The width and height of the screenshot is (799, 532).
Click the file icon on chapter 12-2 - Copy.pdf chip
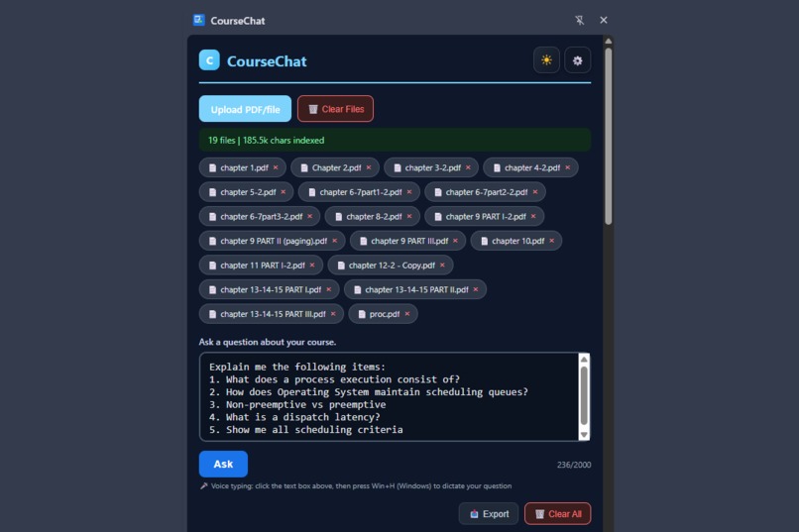[x=341, y=266]
